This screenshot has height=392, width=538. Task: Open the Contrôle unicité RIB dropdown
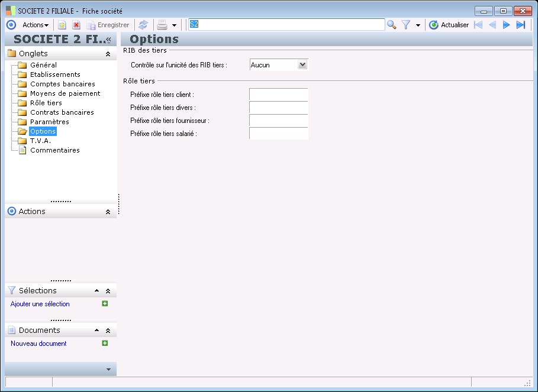[x=302, y=65]
